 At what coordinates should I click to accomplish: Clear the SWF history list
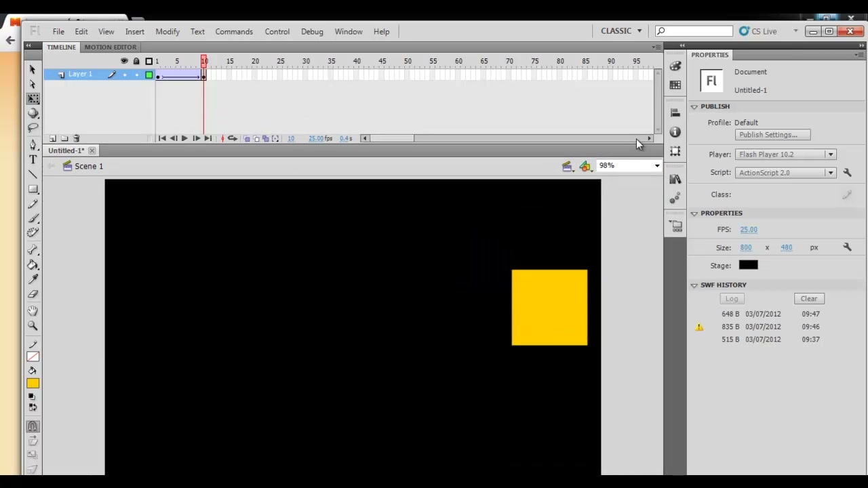coord(809,299)
